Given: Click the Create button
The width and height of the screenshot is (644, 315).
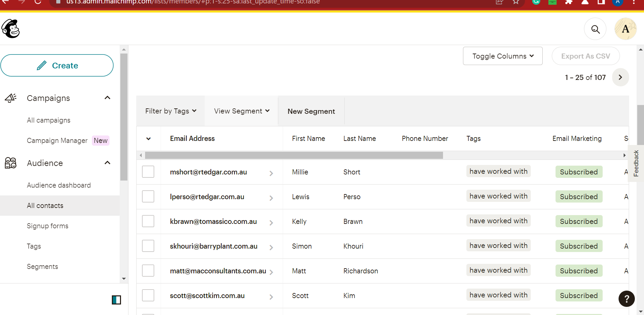Looking at the screenshot, I should (x=57, y=65).
